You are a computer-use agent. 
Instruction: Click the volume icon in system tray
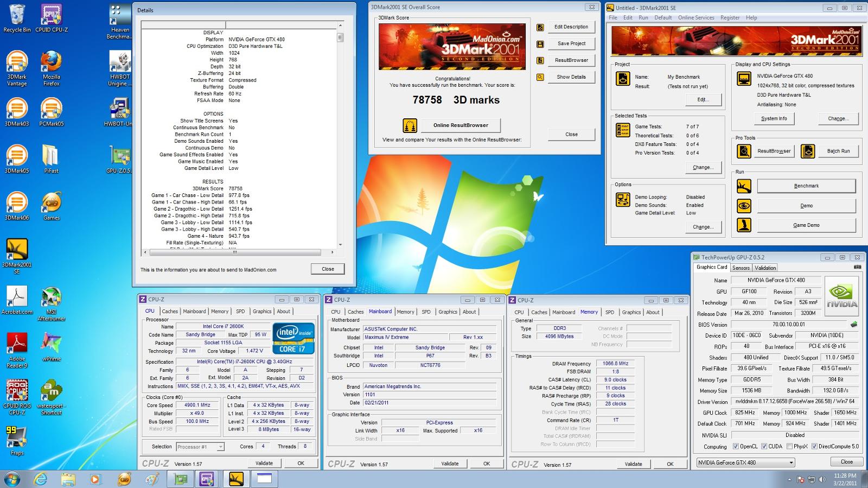821,479
